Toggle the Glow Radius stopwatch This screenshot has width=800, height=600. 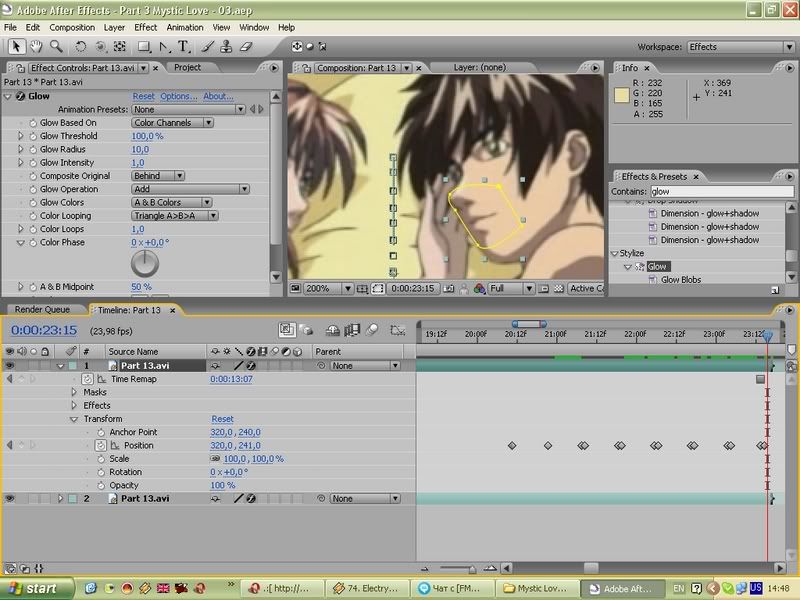[x=33, y=149]
